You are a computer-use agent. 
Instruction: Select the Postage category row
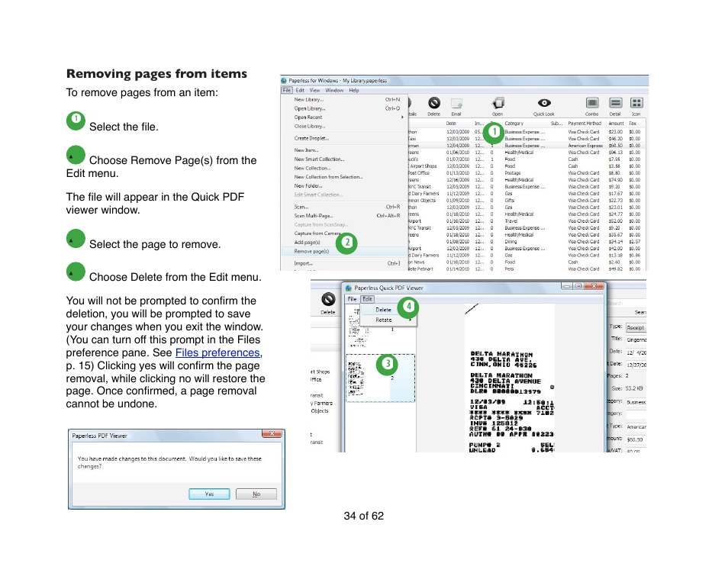[x=527, y=172]
